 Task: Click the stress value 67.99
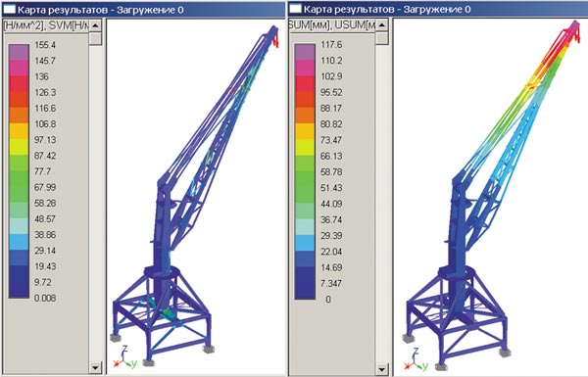point(45,187)
